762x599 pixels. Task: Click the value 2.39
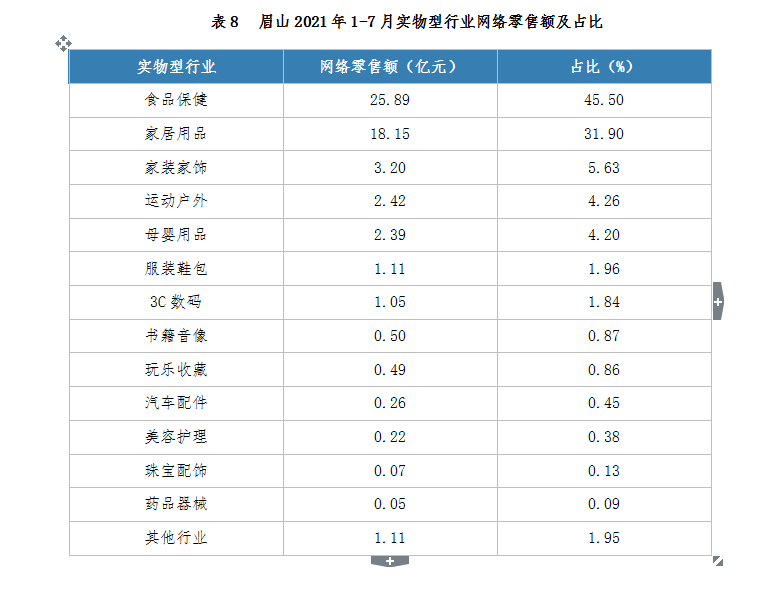coord(390,235)
